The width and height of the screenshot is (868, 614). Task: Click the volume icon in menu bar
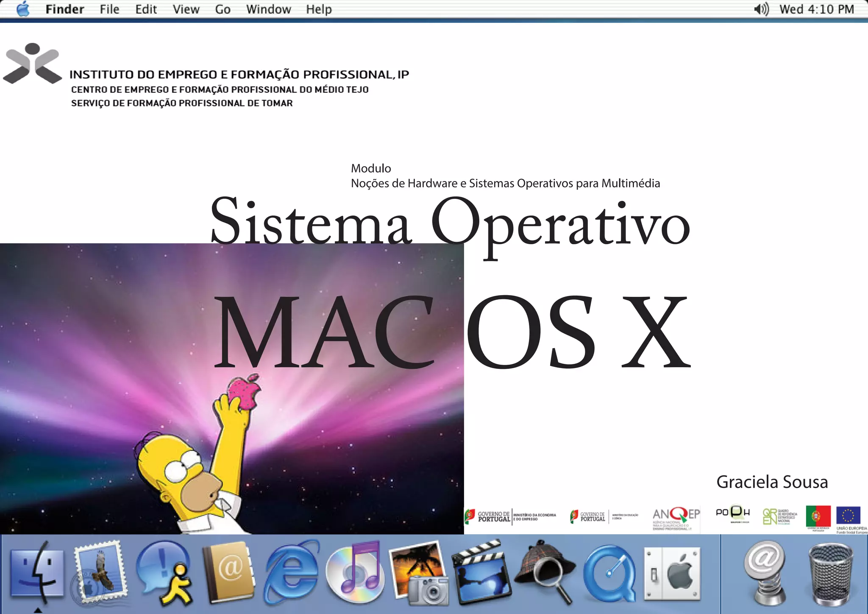pos(761,9)
